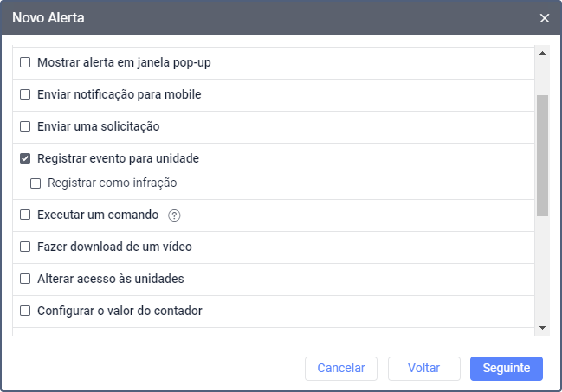
Task: Click the scrollbar up arrow
Action: [543, 52]
